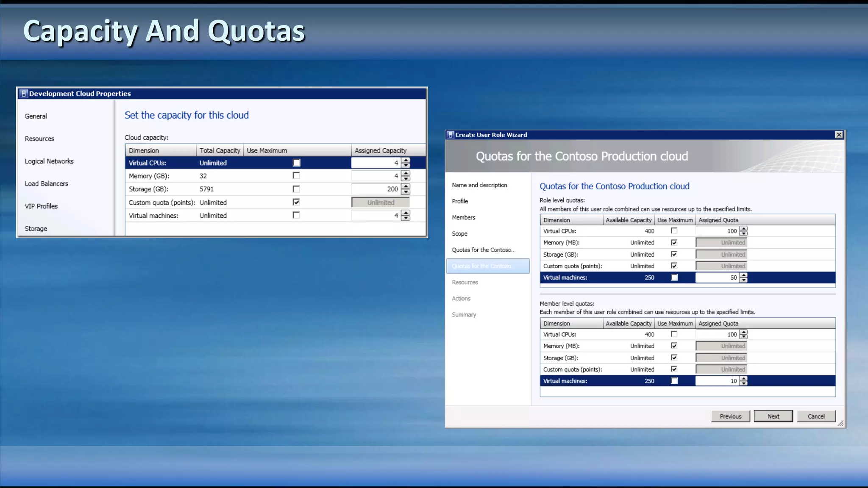Go to the Scope wizard step
The height and width of the screenshot is (488, 868).
[459, 233]
